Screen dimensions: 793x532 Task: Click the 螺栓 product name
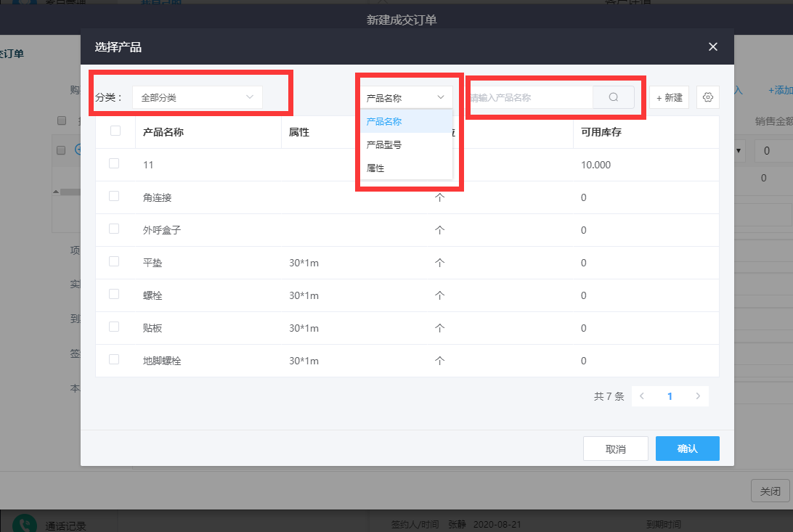[x=152, y=295]
